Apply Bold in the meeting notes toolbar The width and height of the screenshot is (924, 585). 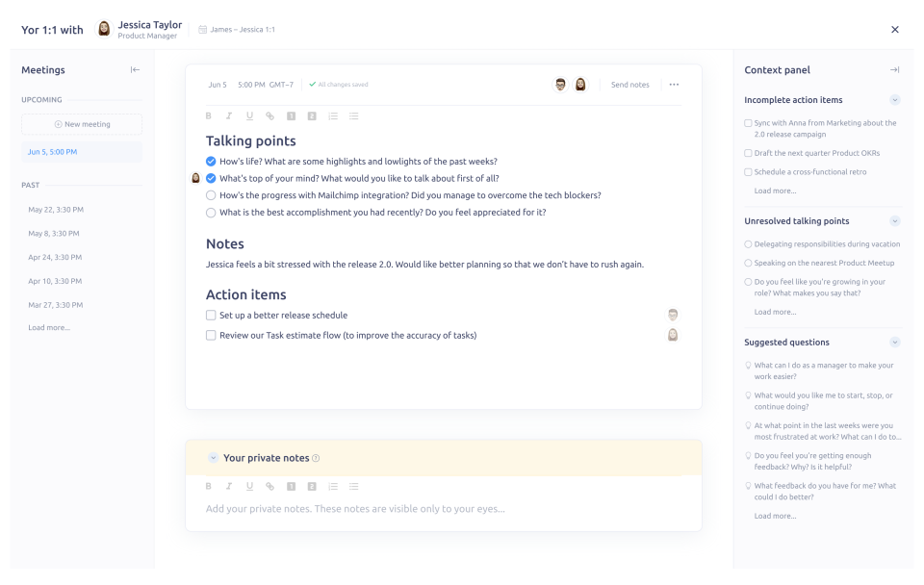pyautogui.click(x=208, y=116)
